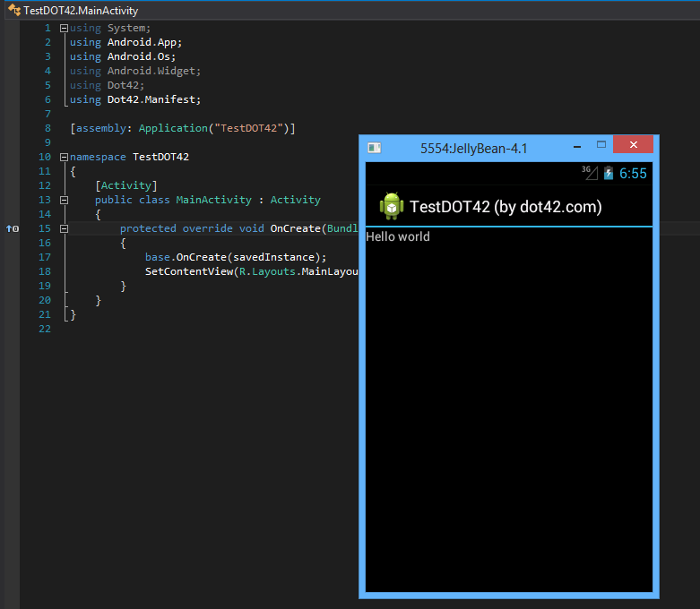Click the 6:55 clock in emulator
The image size is (700, 609).
[633, 174]
